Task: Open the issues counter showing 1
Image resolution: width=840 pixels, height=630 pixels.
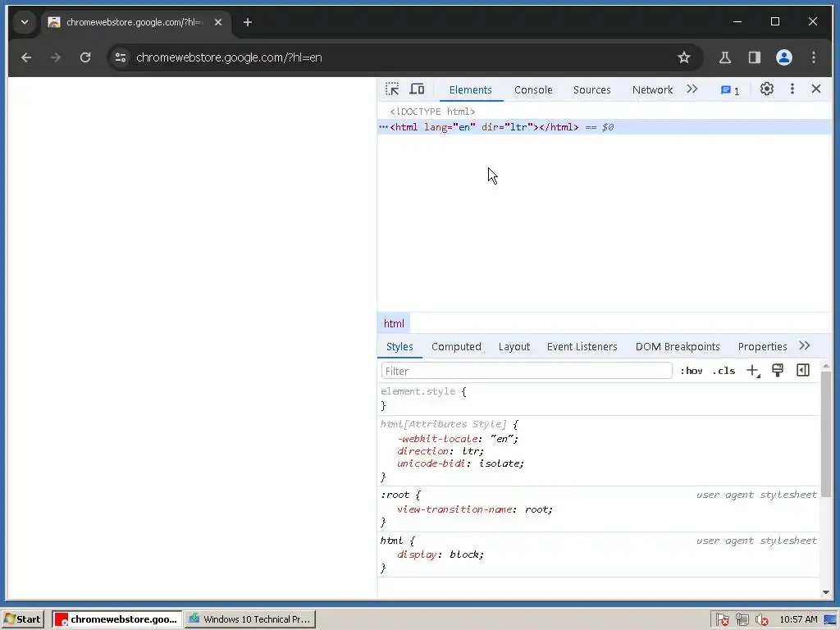Action: [730, 90]
